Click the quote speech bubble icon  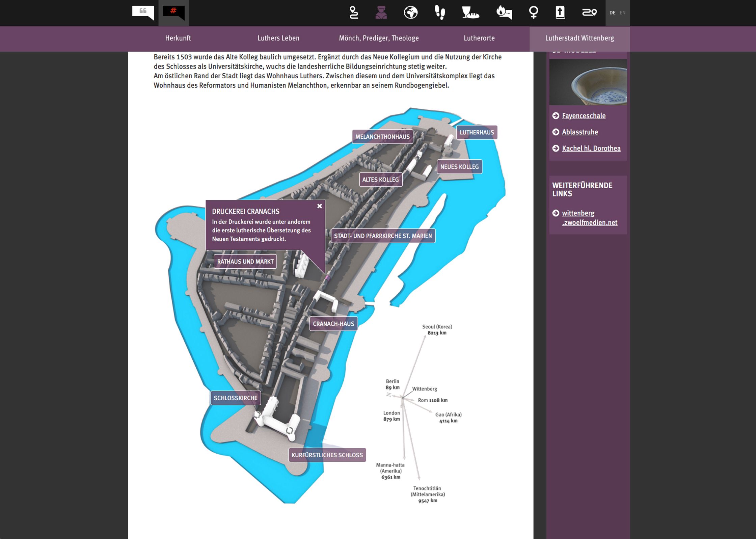tap(143, 12)
